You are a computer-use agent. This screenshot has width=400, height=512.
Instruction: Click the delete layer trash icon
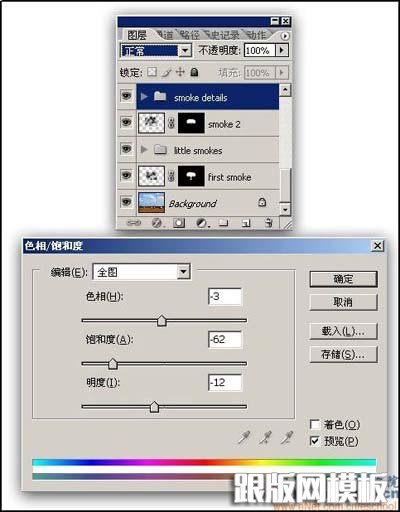click(x=268, y=222)
